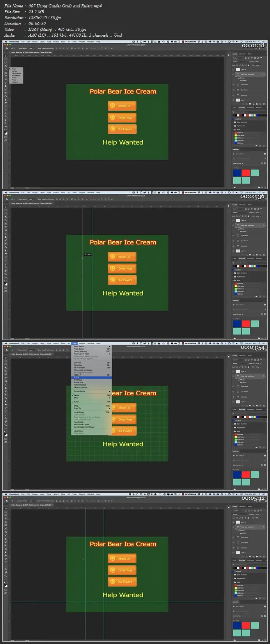Hide the About Us layer in the 00:05:12 frame
Image resolution: width=270 pixels, height=644 pixels.
pyautogui.click(x=233, y=548)
